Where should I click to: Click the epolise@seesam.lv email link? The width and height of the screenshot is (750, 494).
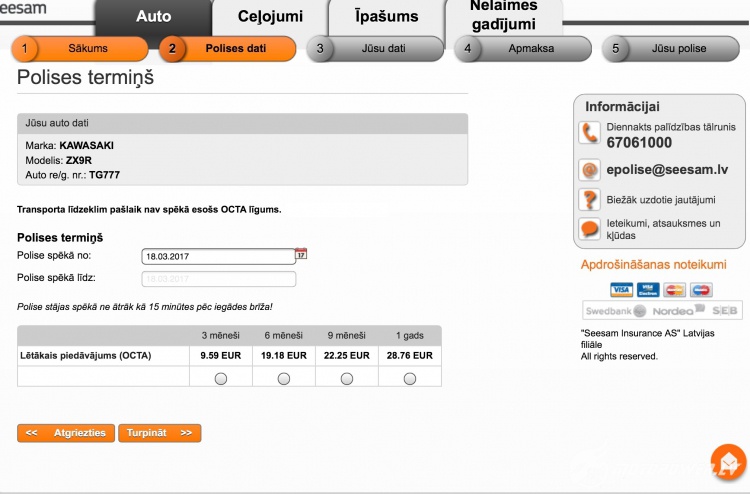[667, 170]
